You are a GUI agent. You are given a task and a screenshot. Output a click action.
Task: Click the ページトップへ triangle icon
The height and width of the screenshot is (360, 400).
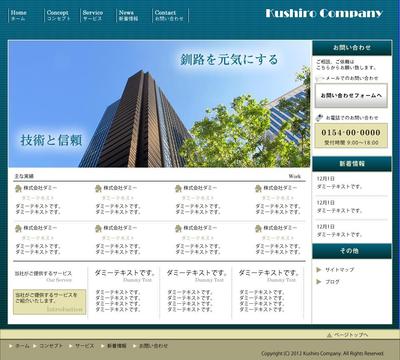(x=329, y=335)
